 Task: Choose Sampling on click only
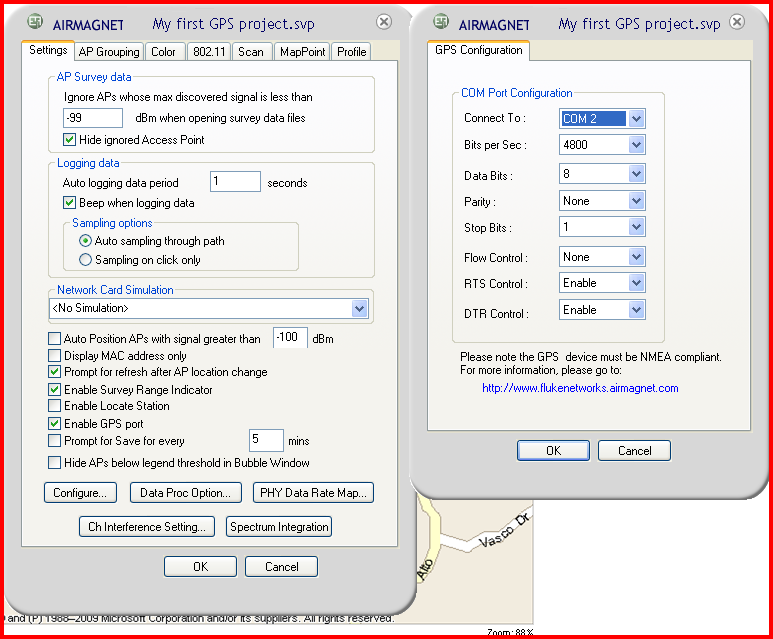click(x=85, y=259)
